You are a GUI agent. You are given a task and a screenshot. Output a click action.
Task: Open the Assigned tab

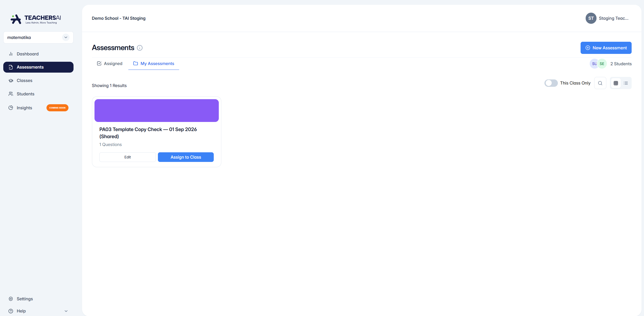click(110, 64)
